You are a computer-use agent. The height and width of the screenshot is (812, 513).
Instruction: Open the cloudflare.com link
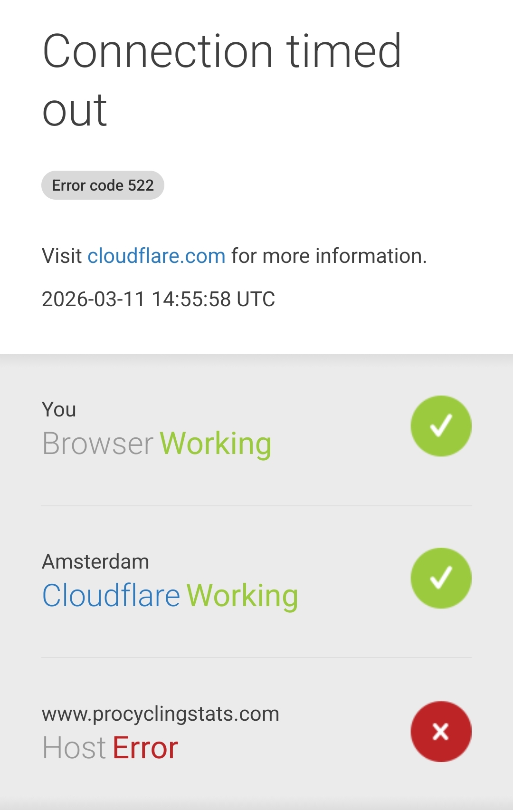[x=156, y=256]
